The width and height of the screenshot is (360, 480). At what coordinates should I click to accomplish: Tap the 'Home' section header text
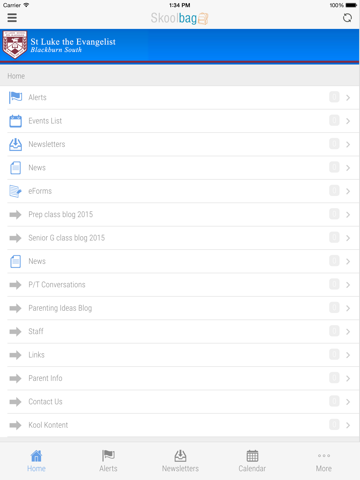click(16, 76)
